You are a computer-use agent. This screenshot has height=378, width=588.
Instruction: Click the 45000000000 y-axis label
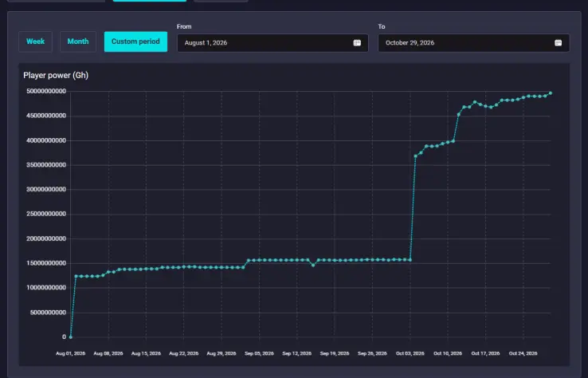(46, 116)
